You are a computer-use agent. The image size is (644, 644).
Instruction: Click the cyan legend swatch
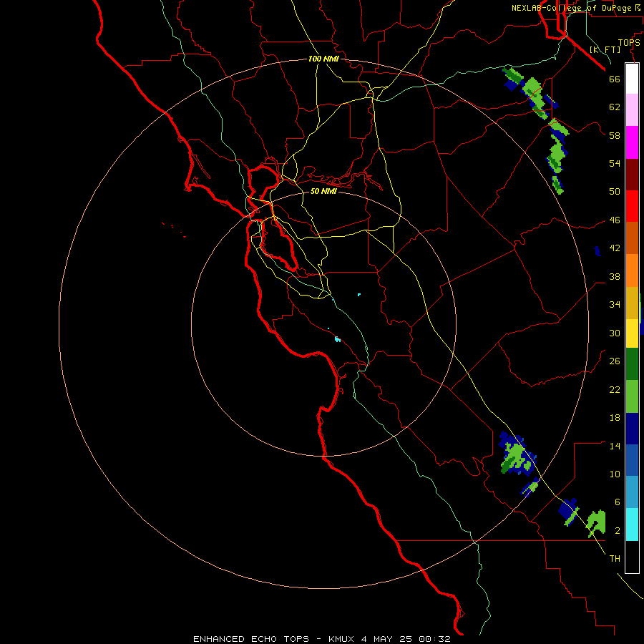coord(632,525)
